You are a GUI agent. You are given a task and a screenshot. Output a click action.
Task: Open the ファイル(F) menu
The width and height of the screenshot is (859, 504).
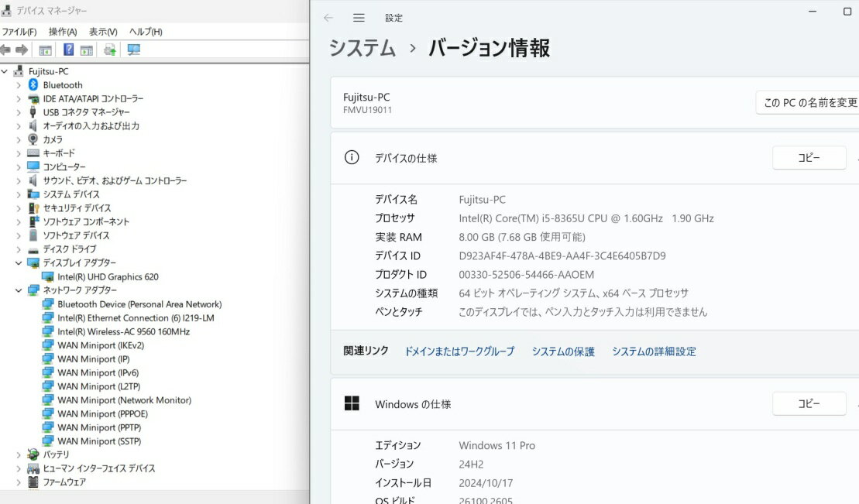pyautogui.click(x=19, y=32)
